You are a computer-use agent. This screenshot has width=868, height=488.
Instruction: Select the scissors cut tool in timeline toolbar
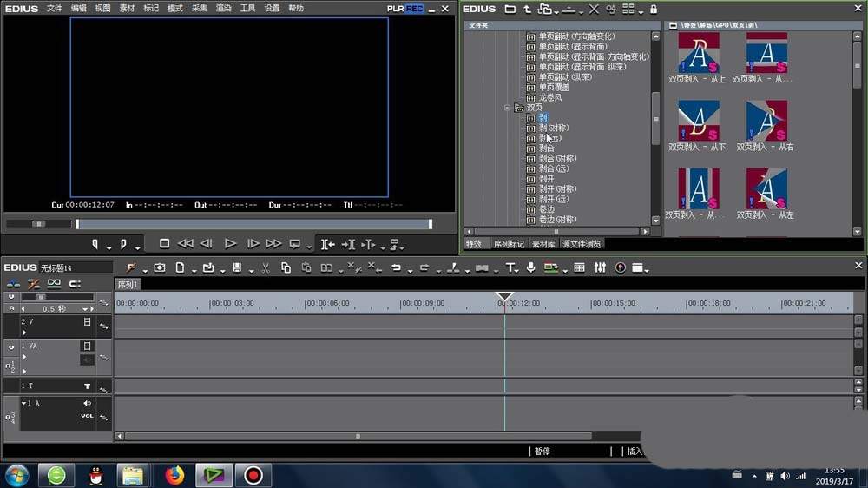265,267
